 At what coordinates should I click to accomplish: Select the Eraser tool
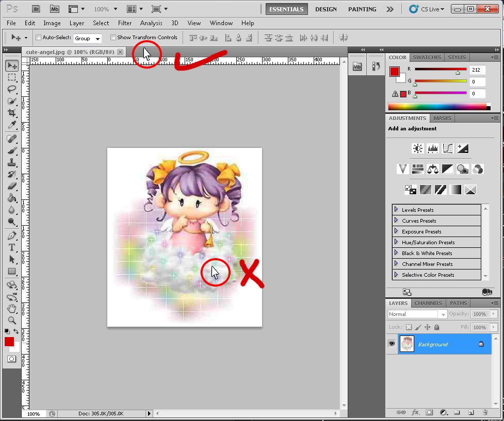click(12, 186)
